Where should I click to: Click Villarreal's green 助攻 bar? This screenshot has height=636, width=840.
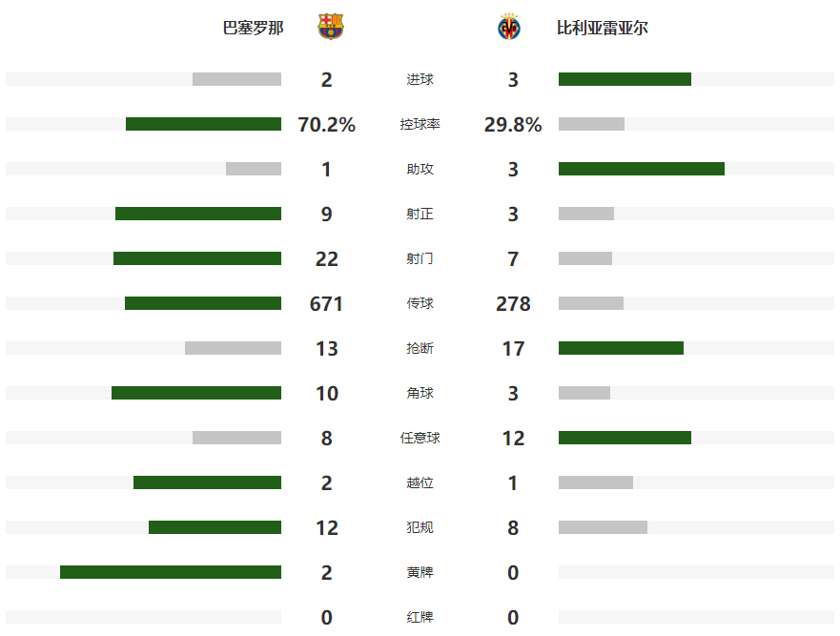click(642, 169)
